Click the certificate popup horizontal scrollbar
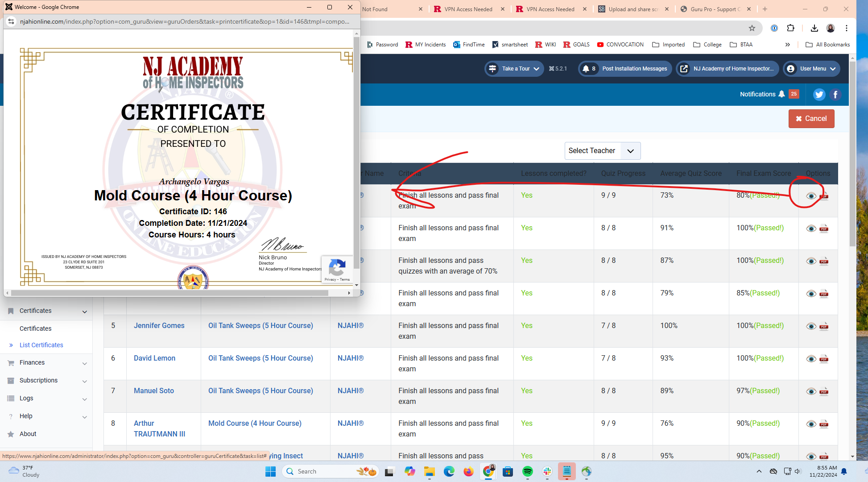 click(x=169, y=293)
